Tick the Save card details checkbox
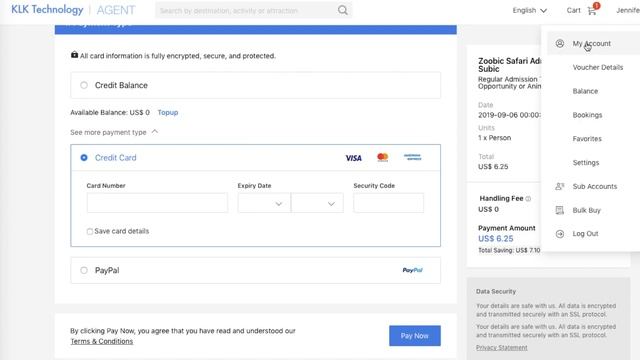Image resolution: width=640 pixels, height=360 pixels. pos(89,231)
